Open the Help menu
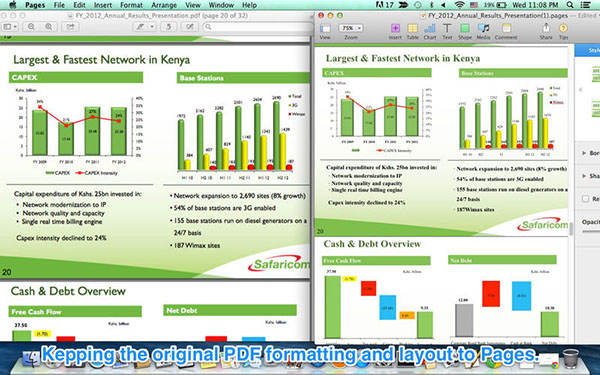Viewport: 600px width, 375px height. 249,5
